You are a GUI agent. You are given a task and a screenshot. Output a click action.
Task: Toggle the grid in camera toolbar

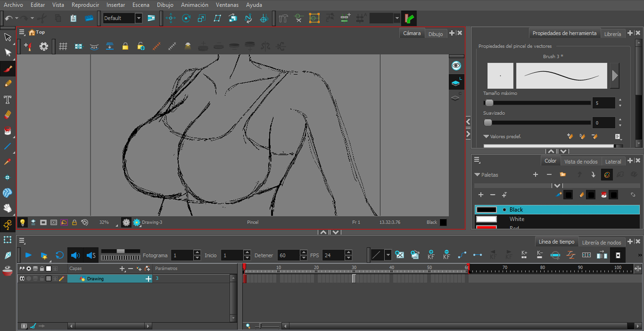pyautogui.click(x=63, y=46)
